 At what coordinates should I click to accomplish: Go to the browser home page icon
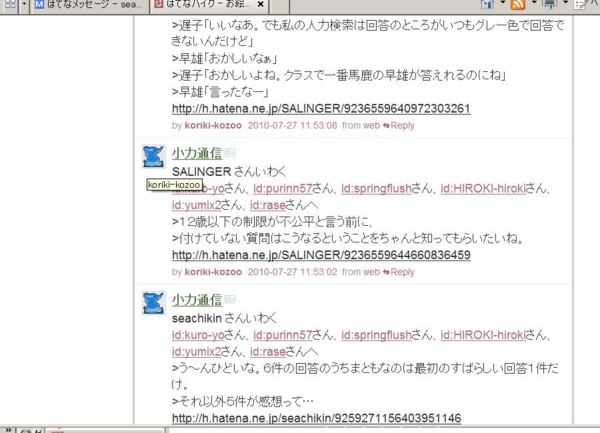(487, 4)
